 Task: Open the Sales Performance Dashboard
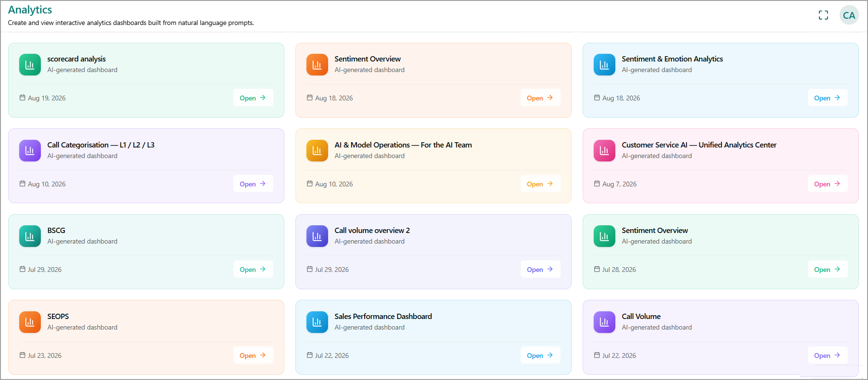(x=540, y=355)
